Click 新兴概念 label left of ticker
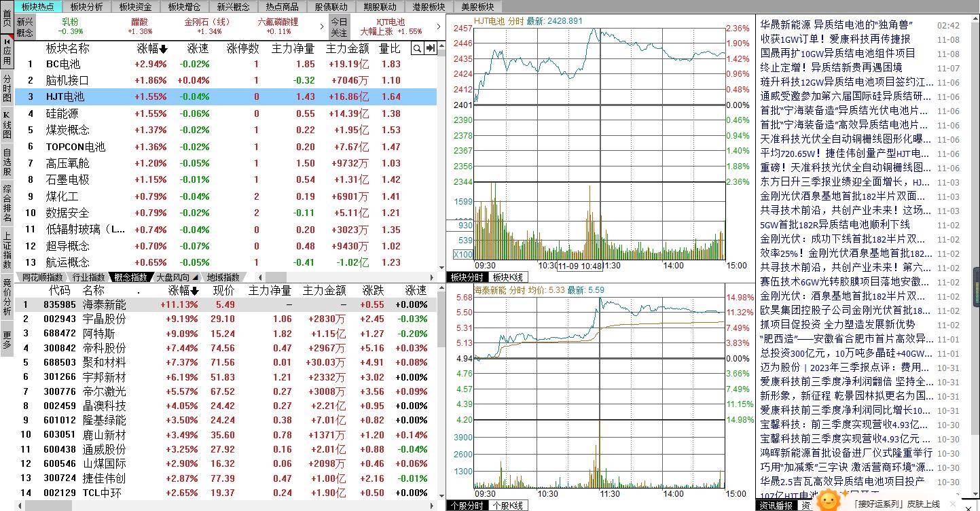Screen dimensions: 980x511 24,27
